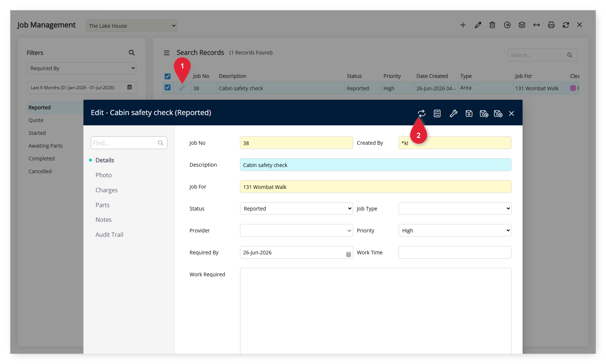Select the Started status filter
This screenshot has width=606, height=364.
(37, 133)
